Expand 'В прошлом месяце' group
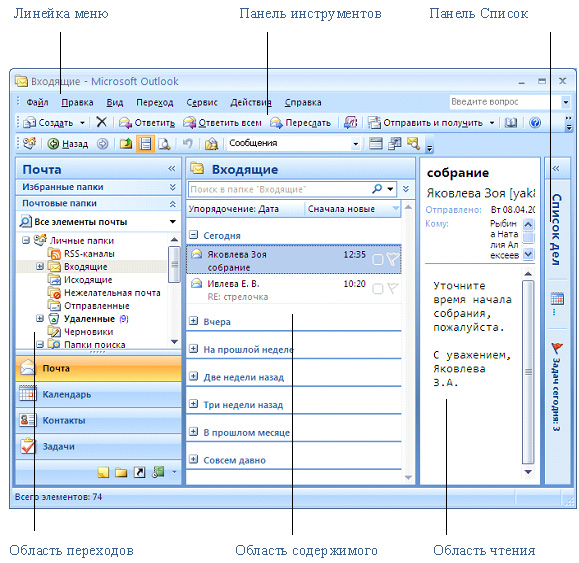 [x=193, y=431]
